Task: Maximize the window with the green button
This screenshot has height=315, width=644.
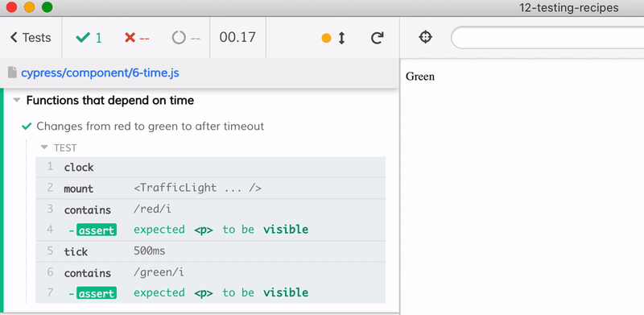Action: point(47,7)
